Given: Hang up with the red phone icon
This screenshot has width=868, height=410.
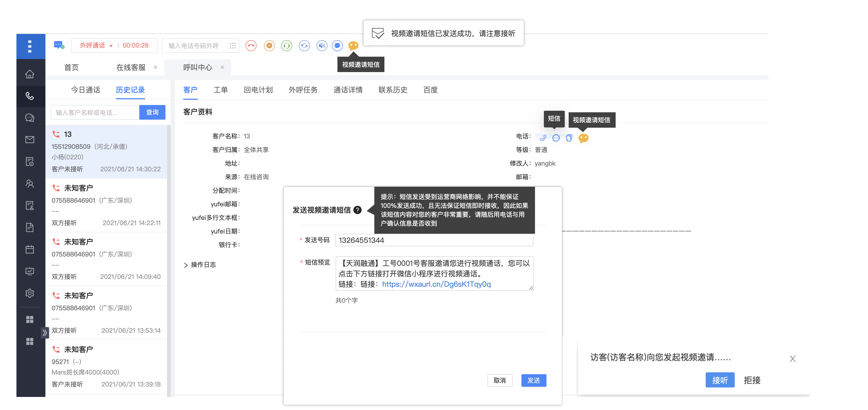Looking at the screenshot, I should tap(251, 45).
